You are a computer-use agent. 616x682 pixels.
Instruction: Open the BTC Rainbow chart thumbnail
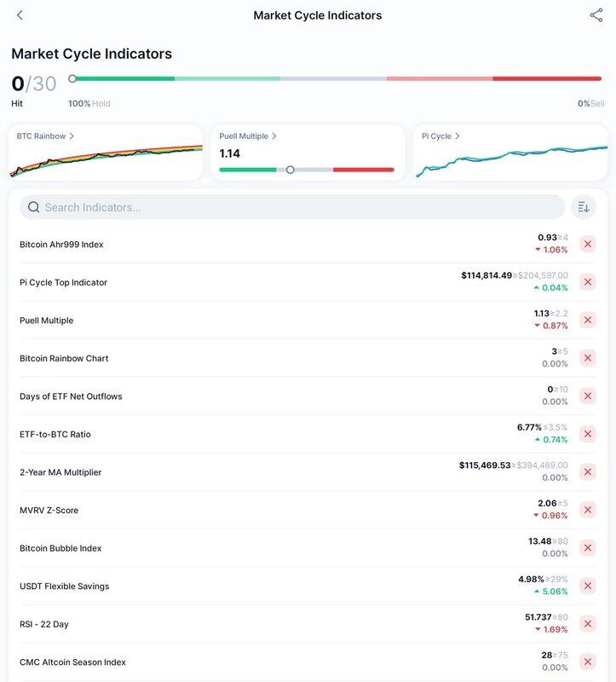(x=106, y=159)
